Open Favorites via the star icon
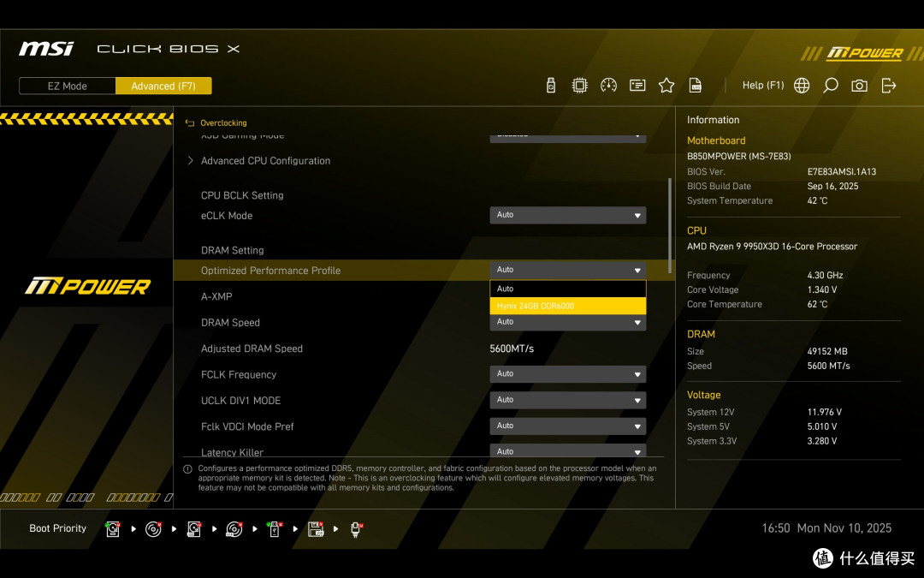The image size is (924, 578). point(666,86)
